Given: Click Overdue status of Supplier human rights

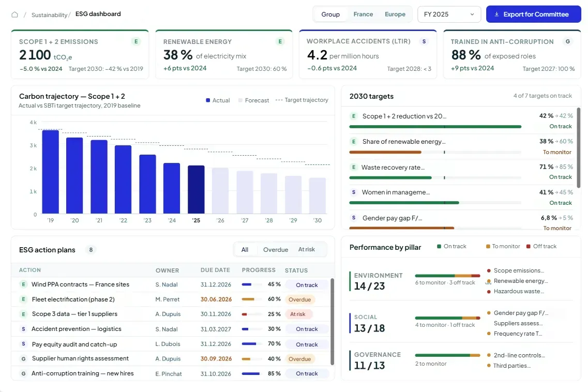Looking at the screenshot, I should pyautogui.click(x=299, y=359).
